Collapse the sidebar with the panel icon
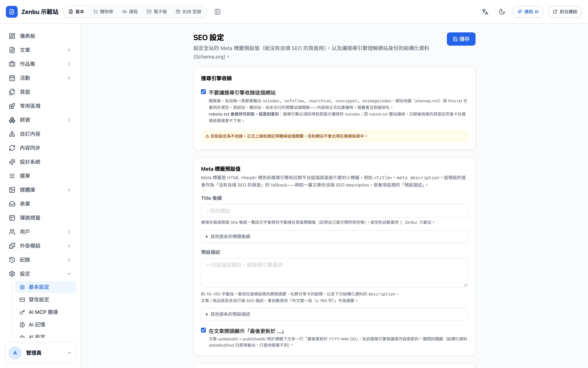588x368 pixels. (x=217, y=12)
